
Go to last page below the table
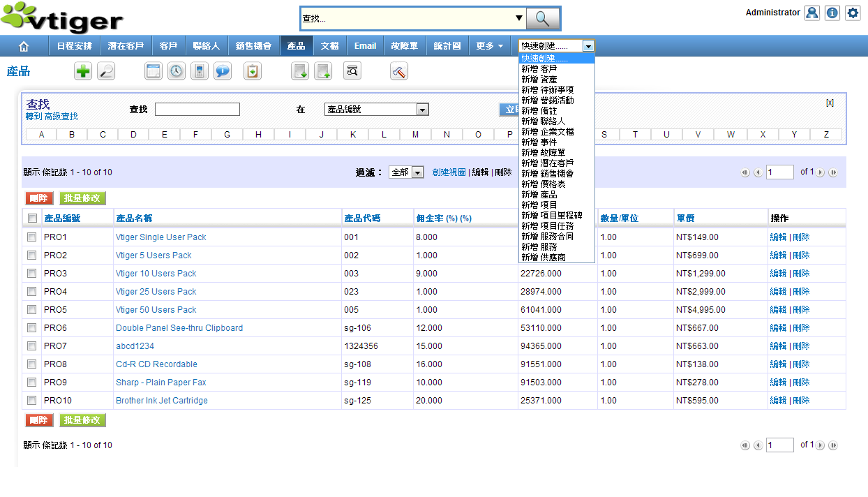coord(833,445)
